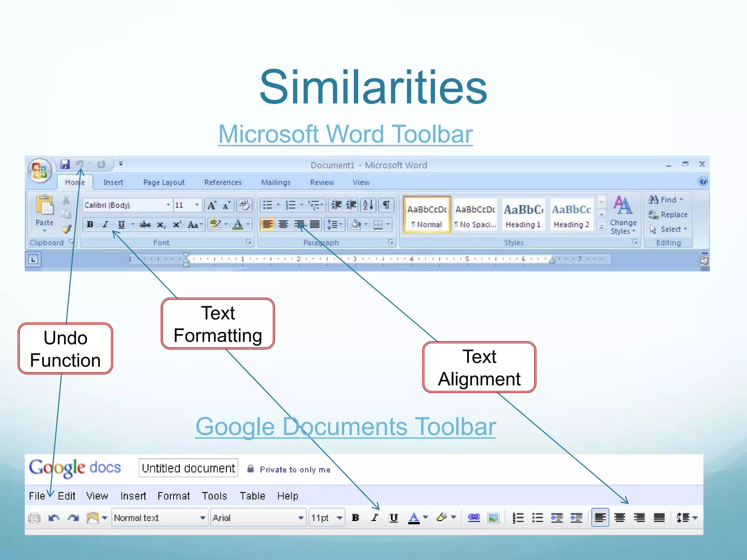747x560 pixels.
Task: Click Superscript in the Word ribbon
Action: (x=177, y=225)
